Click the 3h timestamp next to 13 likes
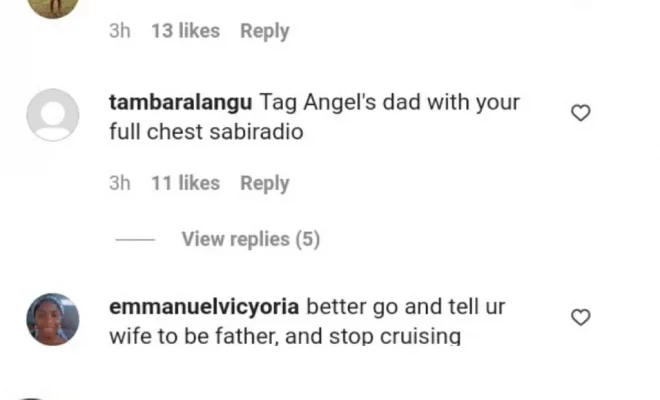660x400 pixels. pyautogui.click(x=120, y=31)
